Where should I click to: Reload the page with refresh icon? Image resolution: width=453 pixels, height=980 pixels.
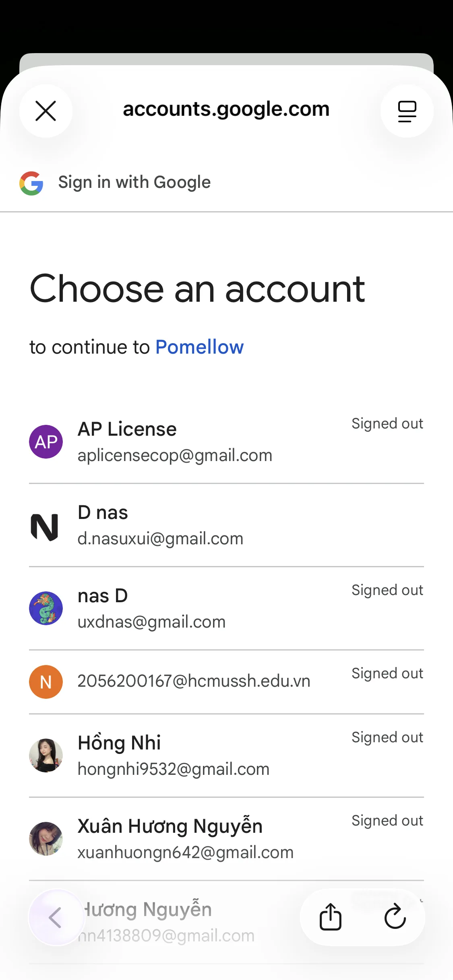click(395, 917)
